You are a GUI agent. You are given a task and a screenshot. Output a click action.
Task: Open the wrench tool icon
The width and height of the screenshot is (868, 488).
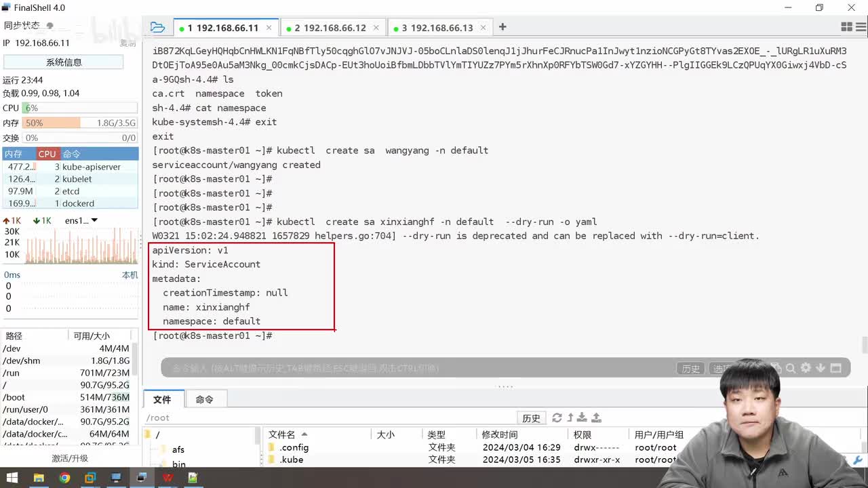pos(859,460)
